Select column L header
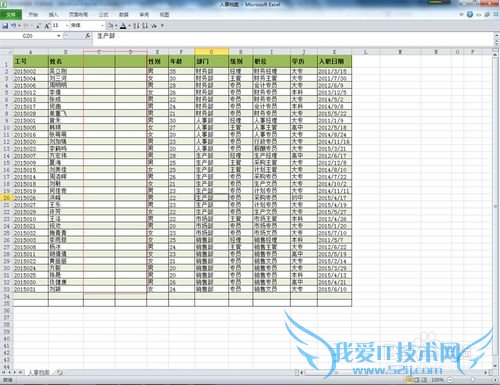Image resolution: width=500 pixels, height=385 pixels. [366, 52]
